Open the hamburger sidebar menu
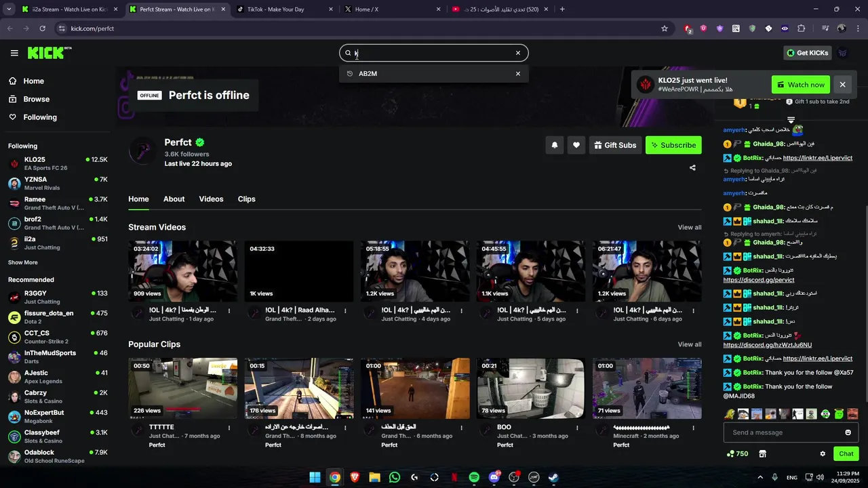The width and height of the screenshot is (868, 488). [14, 53]
